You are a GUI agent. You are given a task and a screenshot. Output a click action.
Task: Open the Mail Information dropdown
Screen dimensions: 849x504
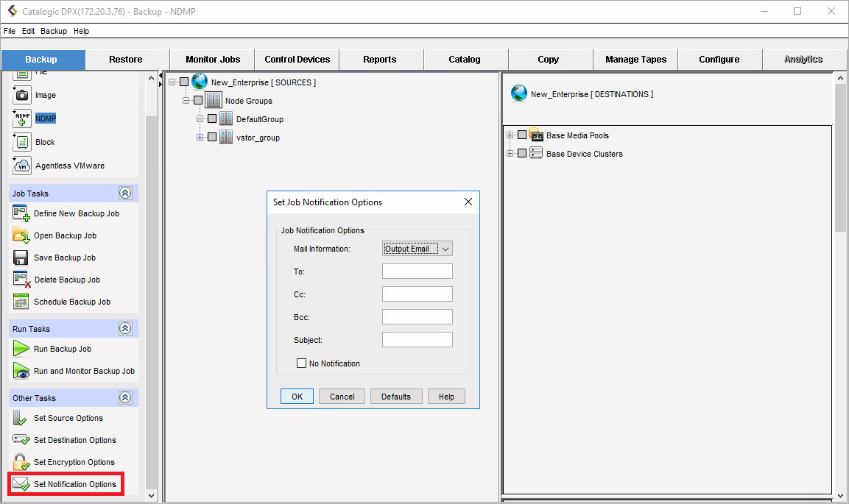click(418, 249)
